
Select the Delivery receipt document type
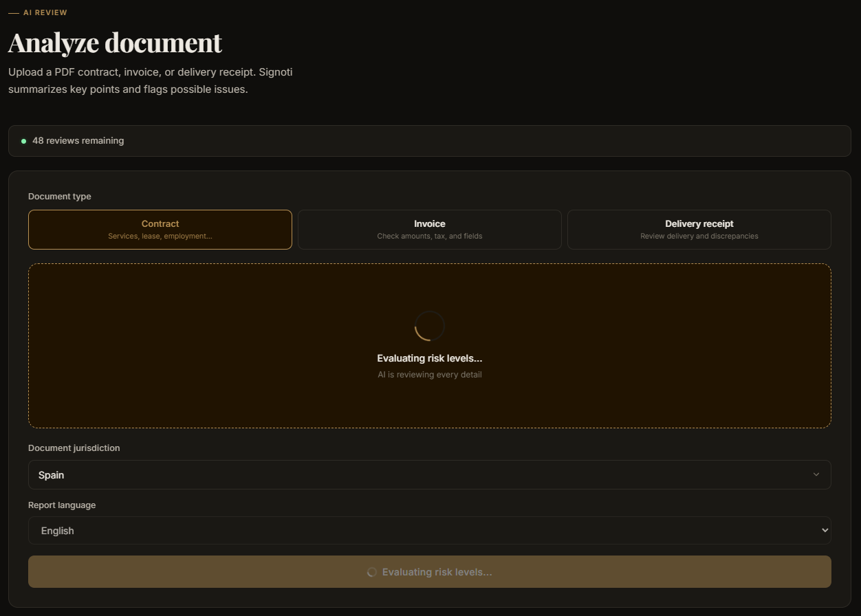[699, 230]
